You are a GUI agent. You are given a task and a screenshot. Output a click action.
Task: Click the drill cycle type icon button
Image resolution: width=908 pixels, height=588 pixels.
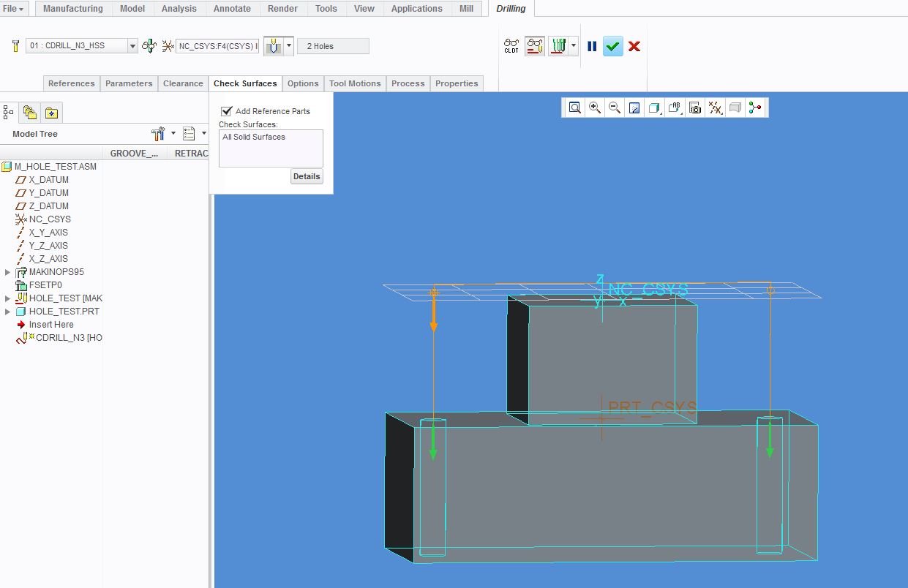click(273, 46)
